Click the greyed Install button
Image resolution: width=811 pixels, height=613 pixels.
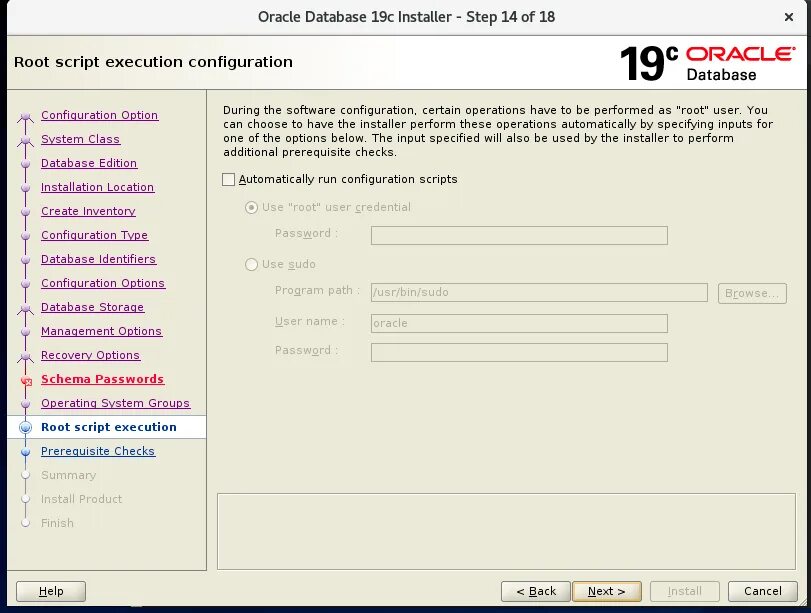[x=684, y=591]
